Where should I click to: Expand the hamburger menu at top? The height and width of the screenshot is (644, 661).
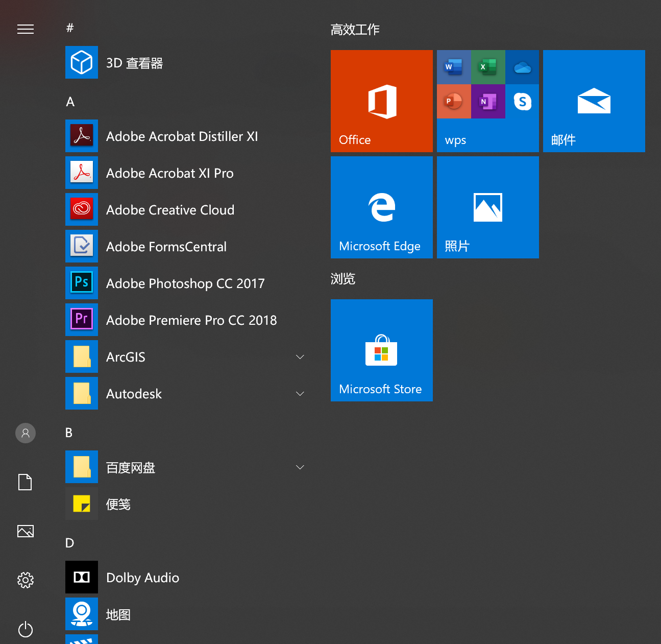pos(26,29)
